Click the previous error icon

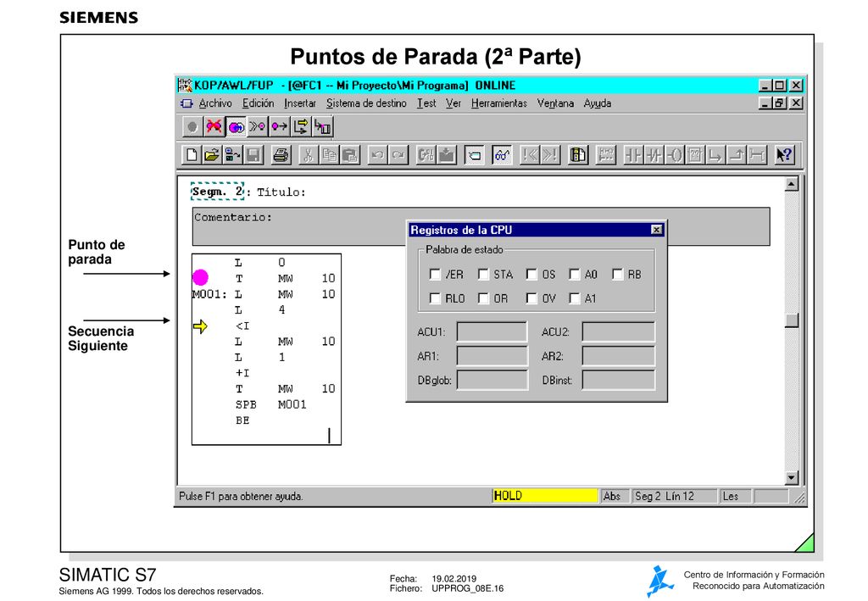click(x=530, y=155)
